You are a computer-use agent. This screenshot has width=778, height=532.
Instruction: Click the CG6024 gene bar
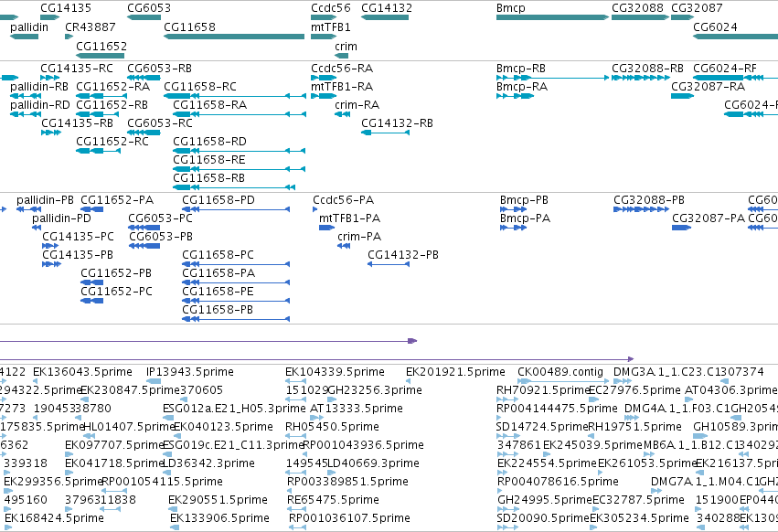[x=735, y=37]
